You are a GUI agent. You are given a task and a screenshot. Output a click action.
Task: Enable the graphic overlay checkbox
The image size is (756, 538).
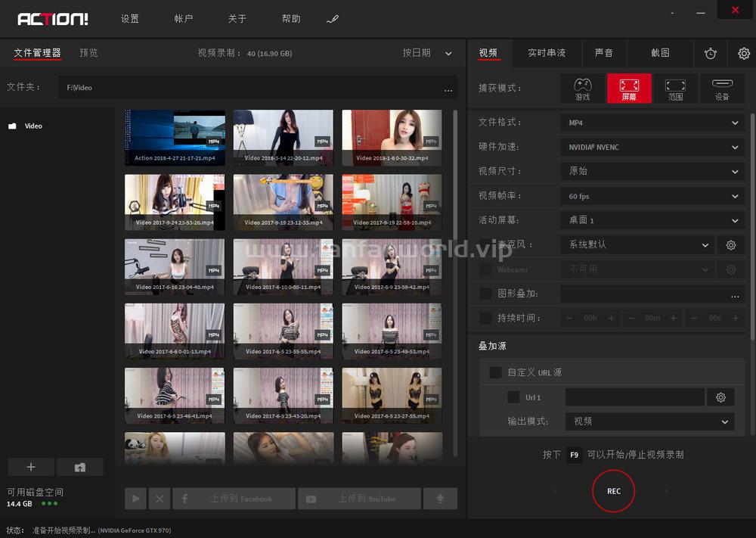coord(485,294)
